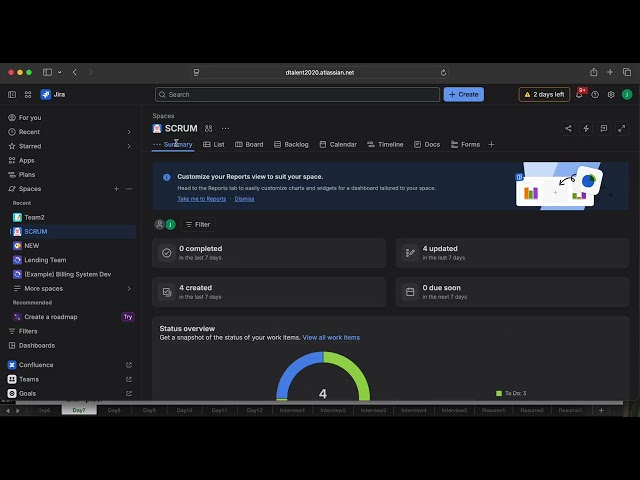Image resolution: width=640 pixels, height=480 pixels.
Task: Switch to the Timeline tab
Action: click(385, 144)
